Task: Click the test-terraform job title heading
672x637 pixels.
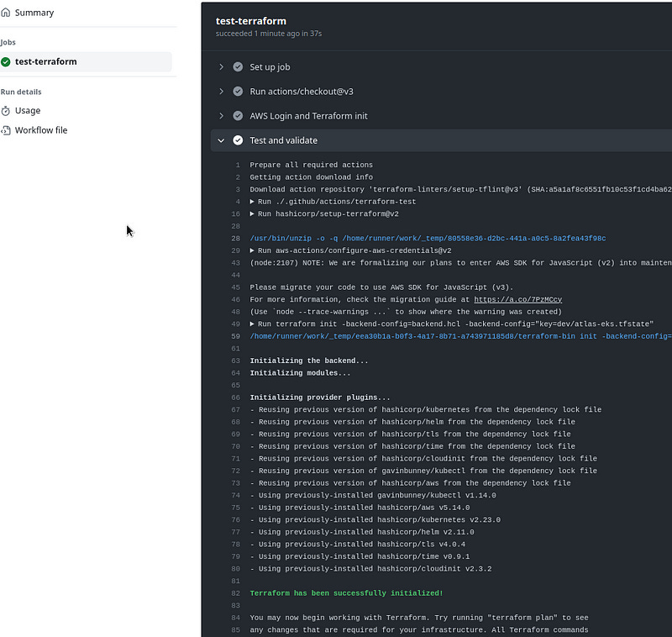Action: click(x=250, y=21)
